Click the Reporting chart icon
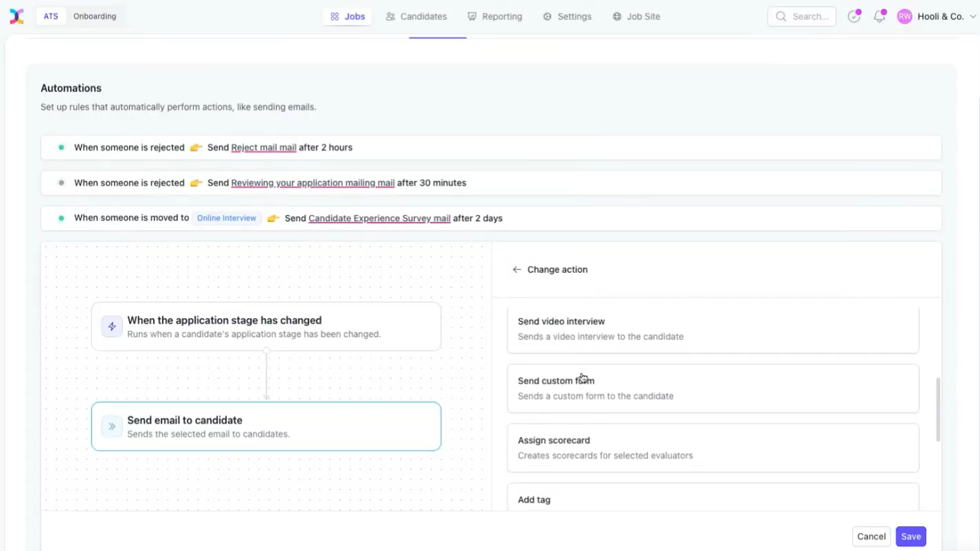Viewport: 980px width, 551px height. click(471, 16)
